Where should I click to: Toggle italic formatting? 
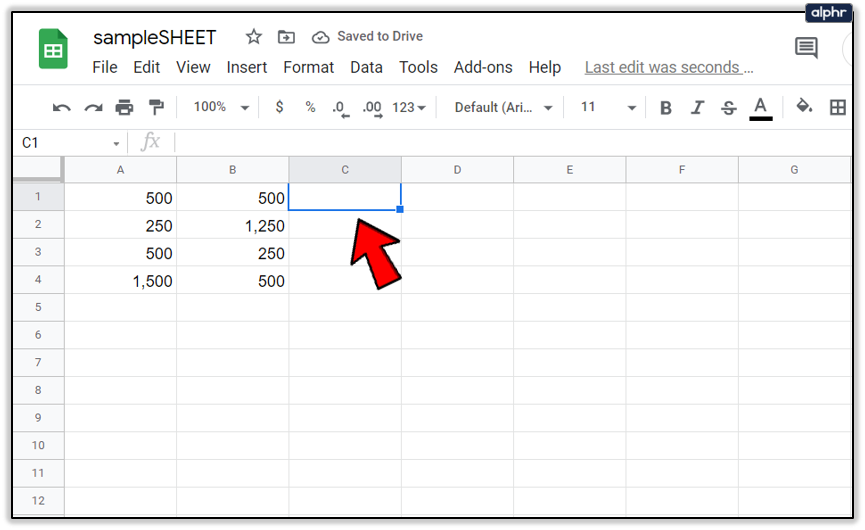tap(698, 107)
